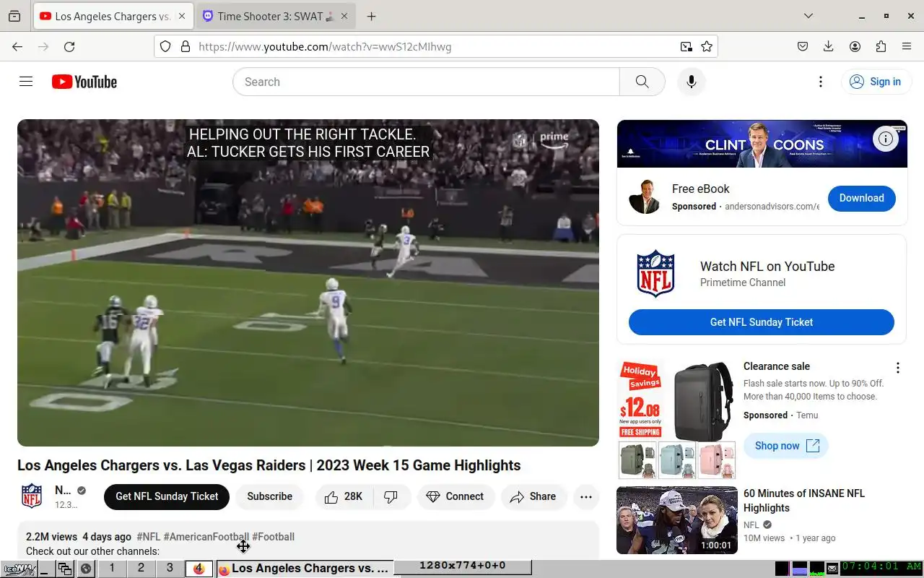Viewport: 924px width, 578px height.
Task: Open the extensions puzzle icon
Action: coord(881,46)
